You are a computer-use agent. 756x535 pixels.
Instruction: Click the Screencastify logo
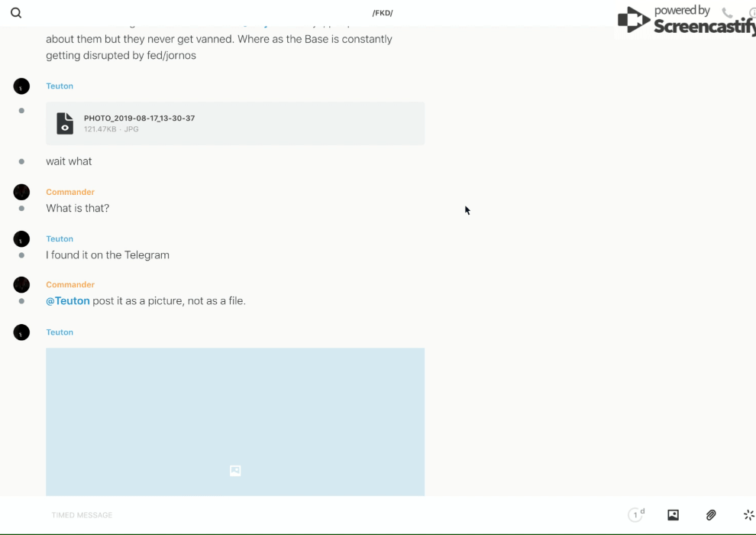683,21
